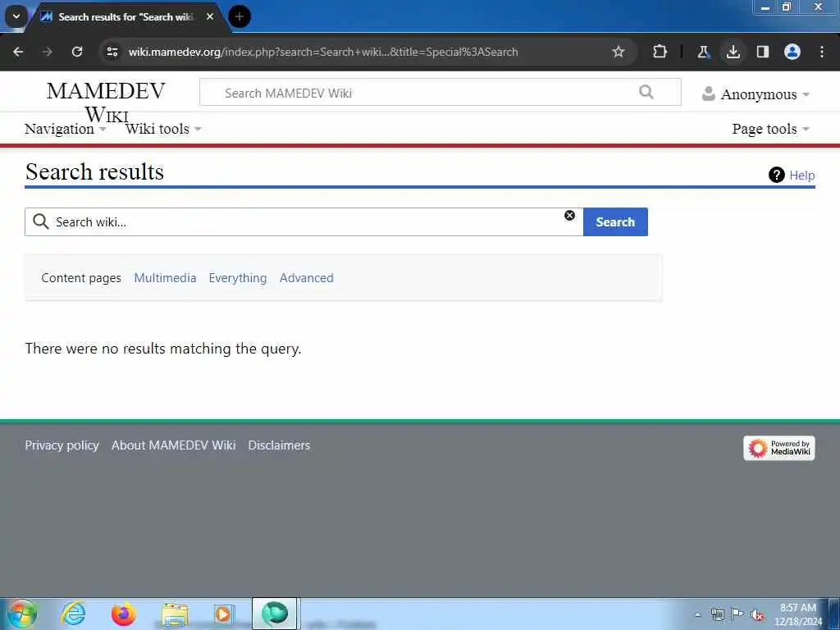Click the active browser taskbar icon

click(x=274, y=614)
